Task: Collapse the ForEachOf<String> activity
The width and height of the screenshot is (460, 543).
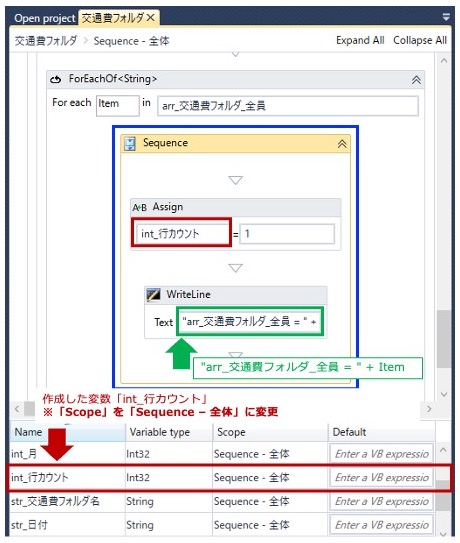Action: [x=416, y=80]
